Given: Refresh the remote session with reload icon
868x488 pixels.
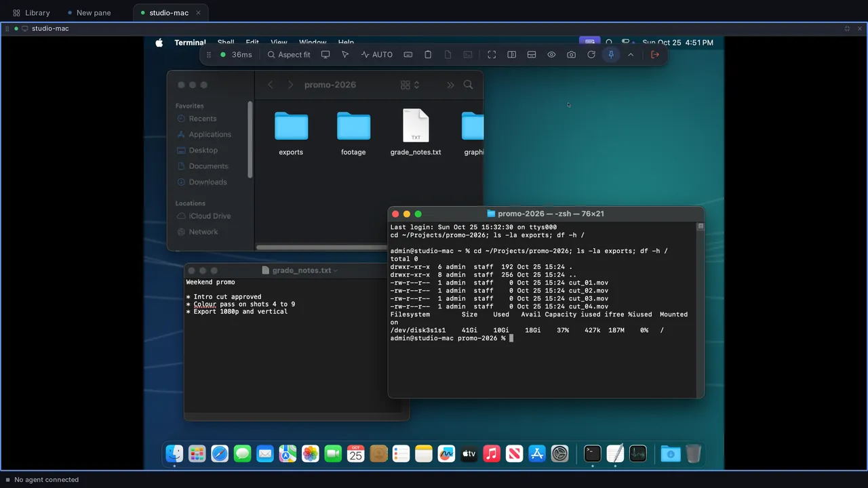Looking at the screenshot, I should [x=591, y=55].
